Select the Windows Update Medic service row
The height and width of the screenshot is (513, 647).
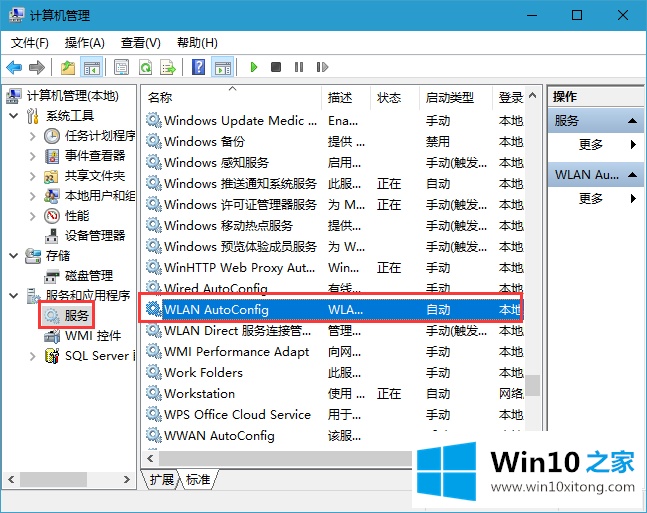point(334,121)
